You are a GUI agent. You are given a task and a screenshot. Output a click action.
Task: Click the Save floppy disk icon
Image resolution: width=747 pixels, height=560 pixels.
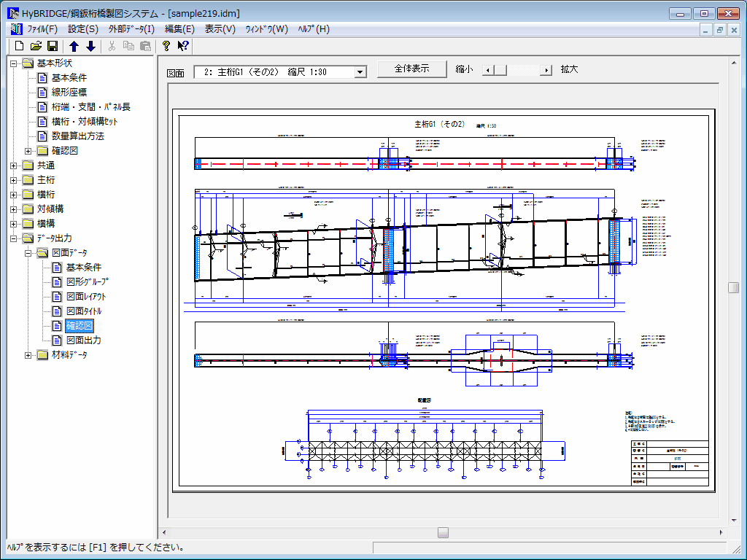point(51,46)
